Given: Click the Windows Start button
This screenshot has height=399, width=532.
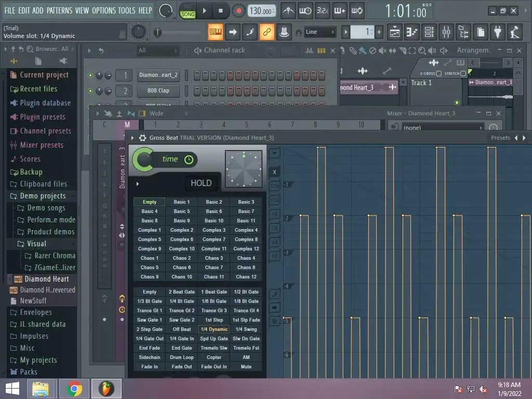Looking at the screenshot, I should (12, 389).
